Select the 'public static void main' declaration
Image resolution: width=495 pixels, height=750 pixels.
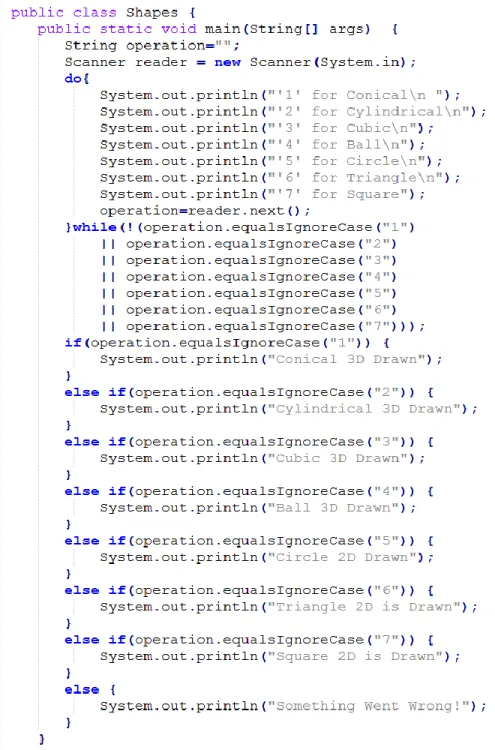pyautogui.click(x=217, y=29)
